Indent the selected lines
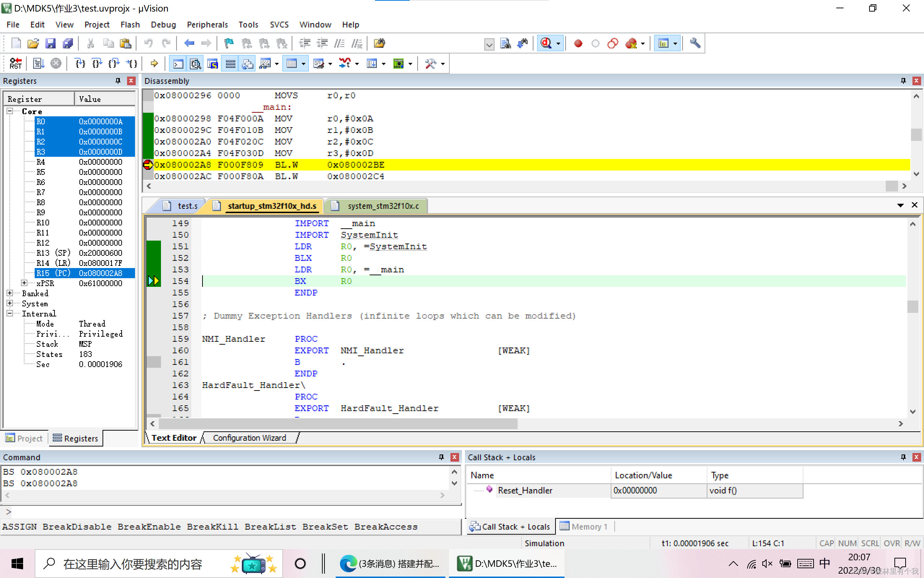The height and width of the screenshot is (578, 924). (x=305, y=43)
